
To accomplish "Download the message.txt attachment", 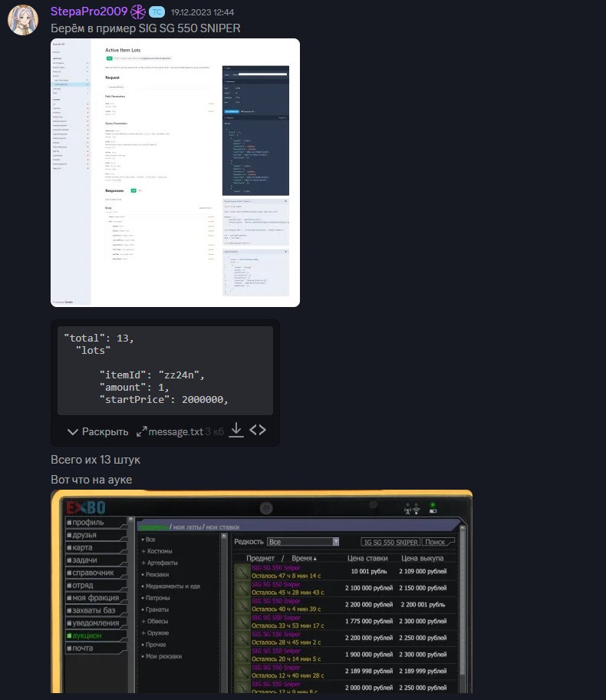I will pyautogui.click(x=236, y=431).
